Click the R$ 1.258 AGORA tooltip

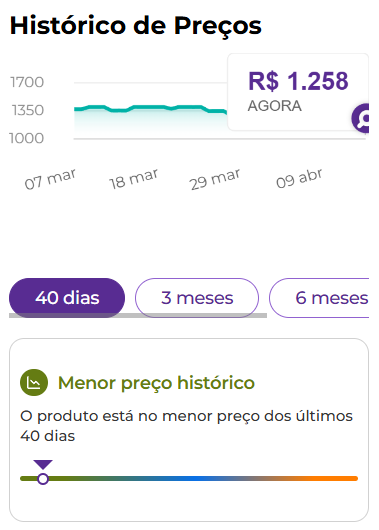tap(298, 92)
